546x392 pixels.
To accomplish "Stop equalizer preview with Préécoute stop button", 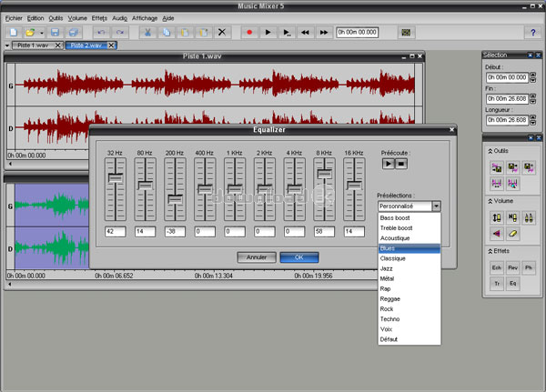I will click(x=400, y=165).
